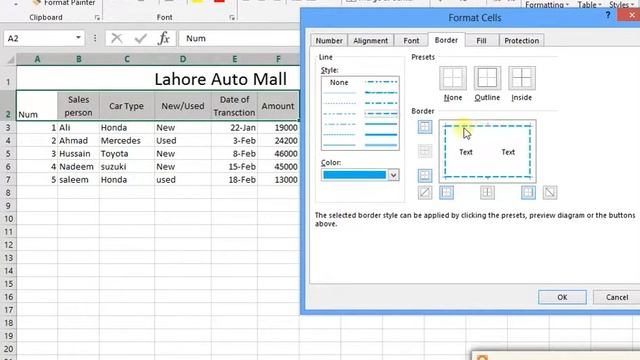640x360 pixels.
Task: Click the Toyota cell
Action: click(127, 153)
